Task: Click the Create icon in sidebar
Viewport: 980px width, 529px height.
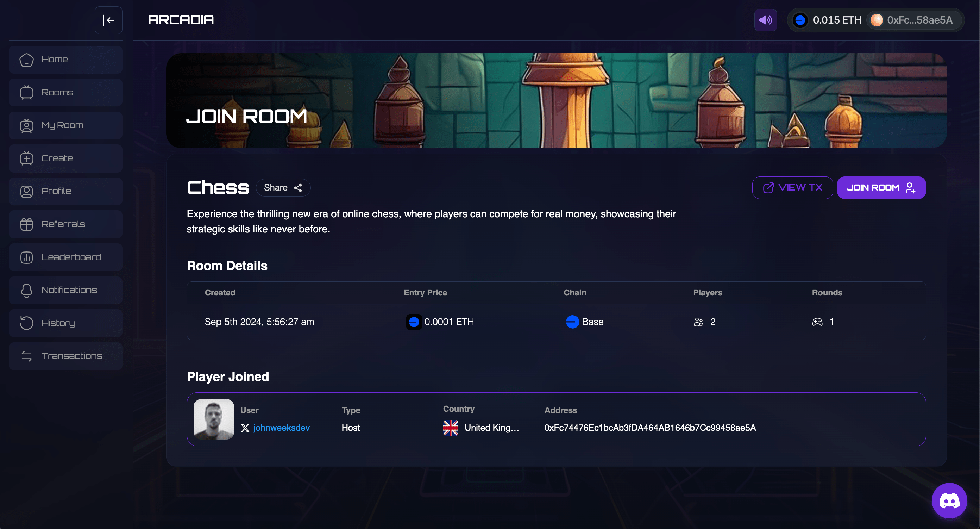Action: click(x=26, y=158)
